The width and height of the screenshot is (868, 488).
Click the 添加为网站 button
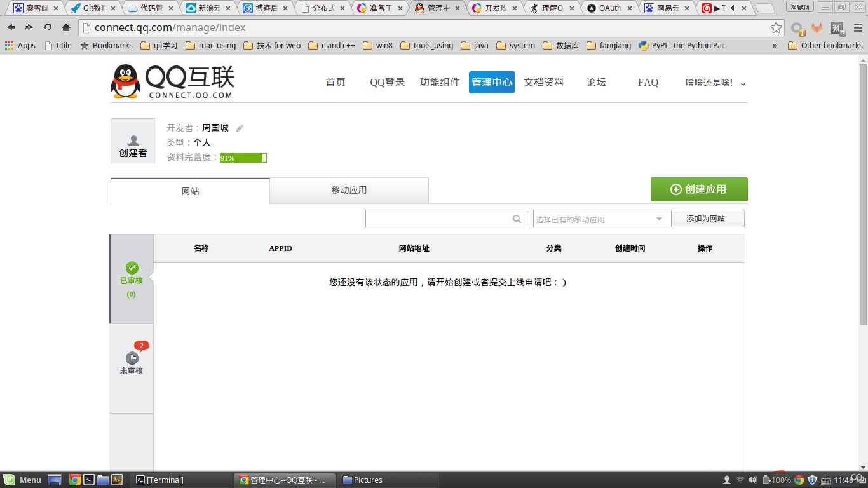pos(707,219)
